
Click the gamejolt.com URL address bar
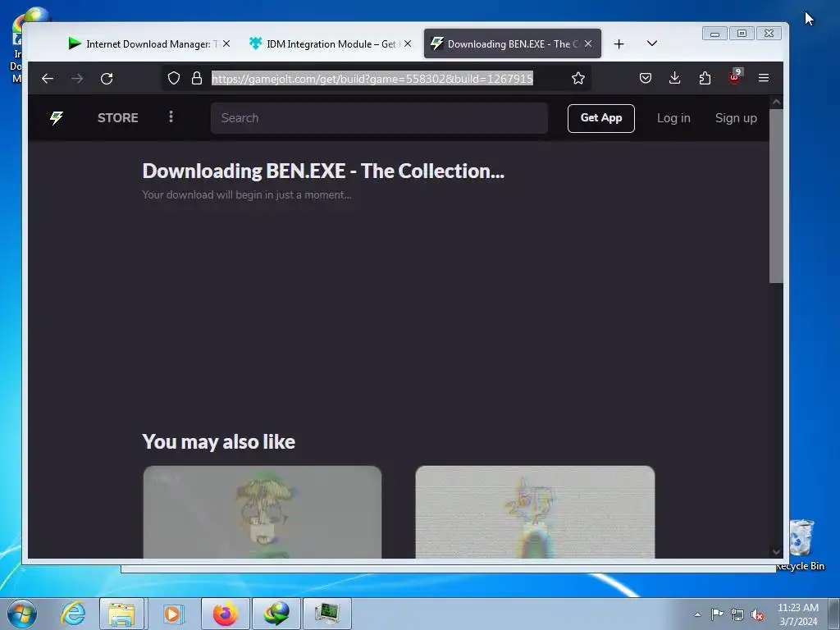(372, 78)
